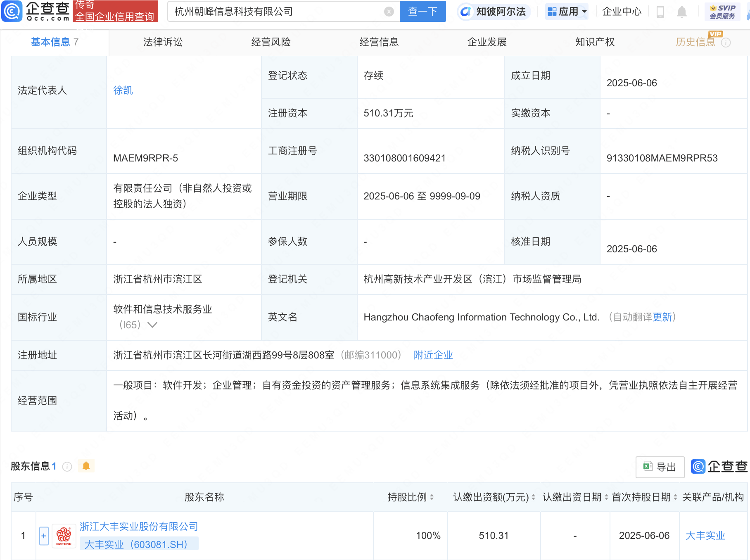The image size is (750, 560).
Task: Open the 应用 dropdown menu
Action: click(x=567, y=12)
